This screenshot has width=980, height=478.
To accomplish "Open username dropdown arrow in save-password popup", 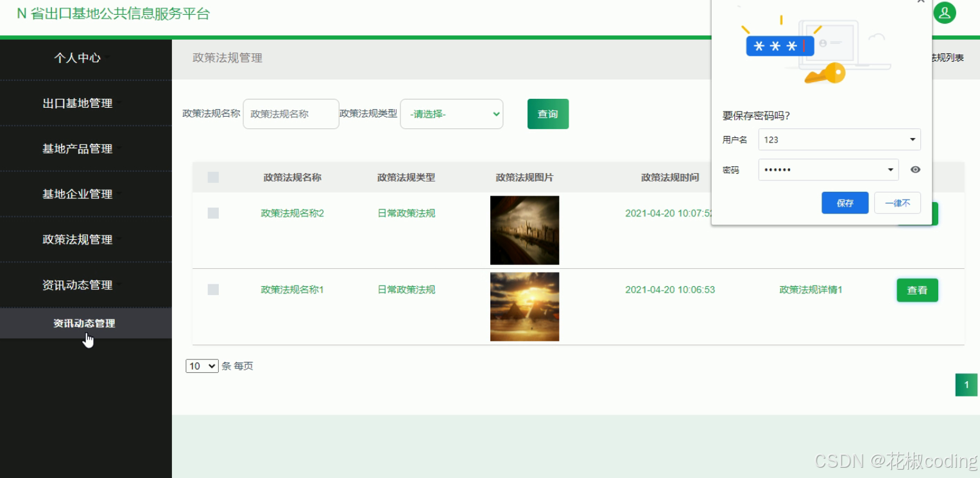I will pos(913,140).
